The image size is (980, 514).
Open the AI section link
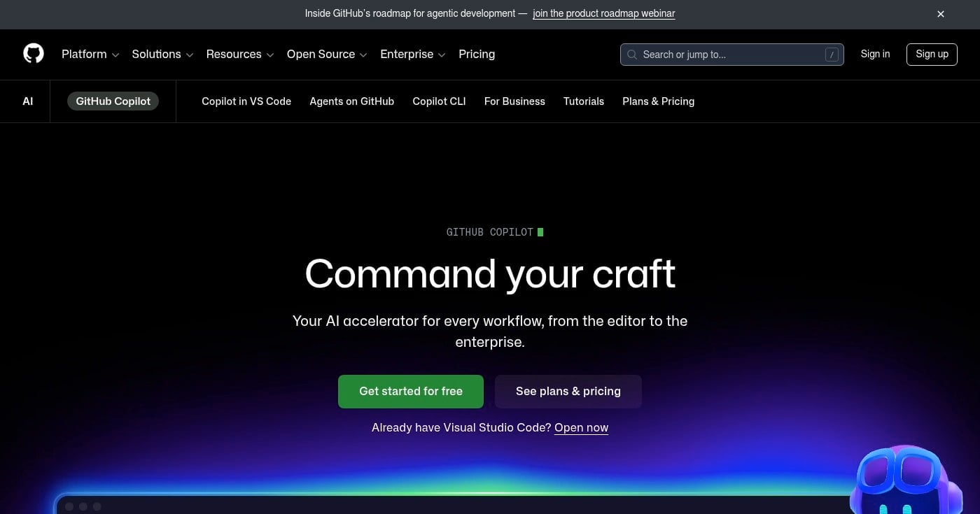tap(28, 101)
